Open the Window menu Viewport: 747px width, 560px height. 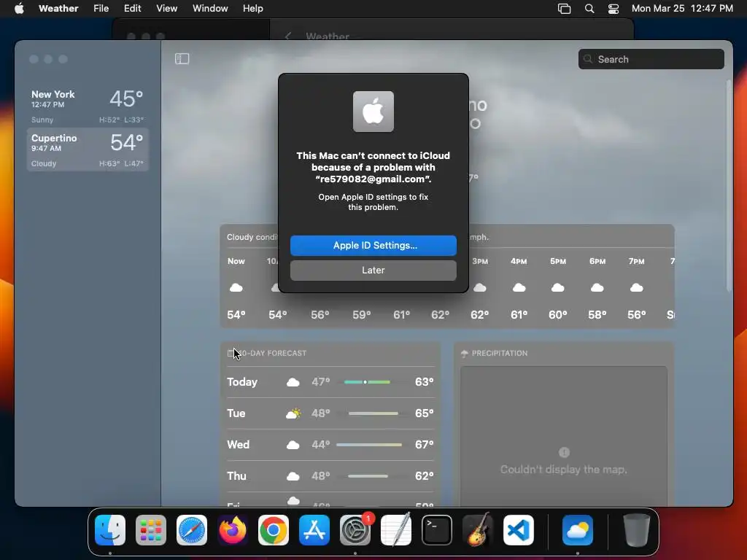coord(210,8)
